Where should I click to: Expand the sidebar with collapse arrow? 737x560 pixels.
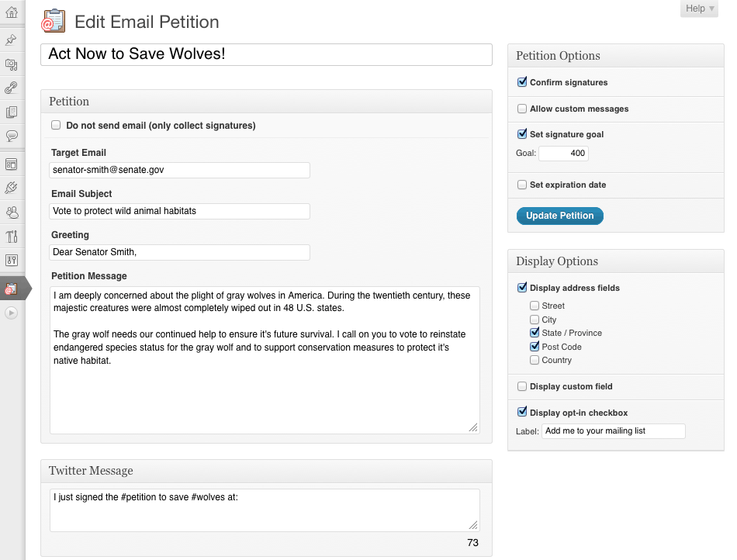(11, 313)
